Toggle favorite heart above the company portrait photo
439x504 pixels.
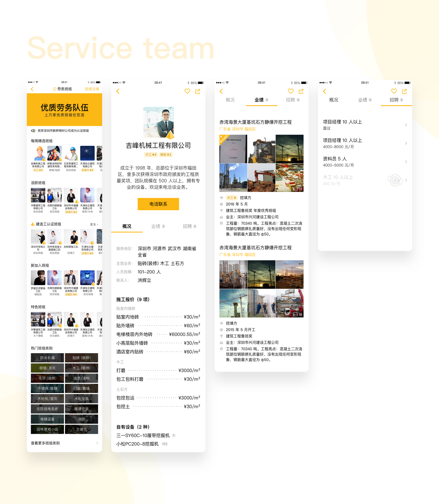tap(187, 91)
